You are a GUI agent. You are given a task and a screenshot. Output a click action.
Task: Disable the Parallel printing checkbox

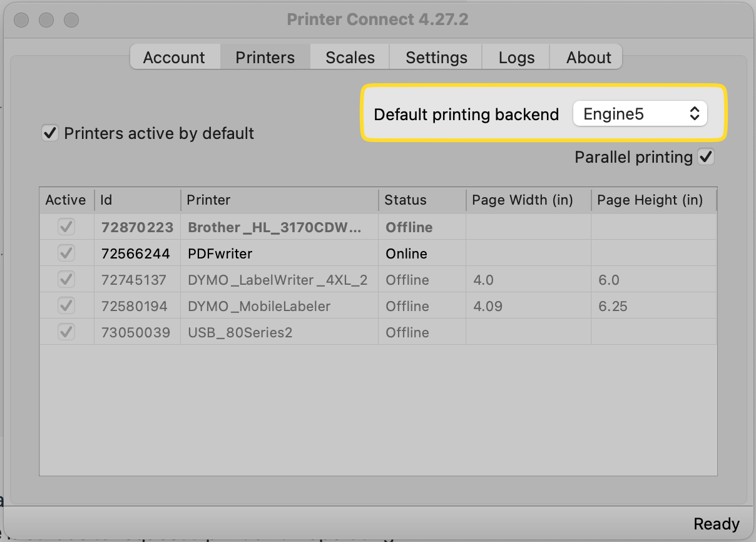click(706, 157)
